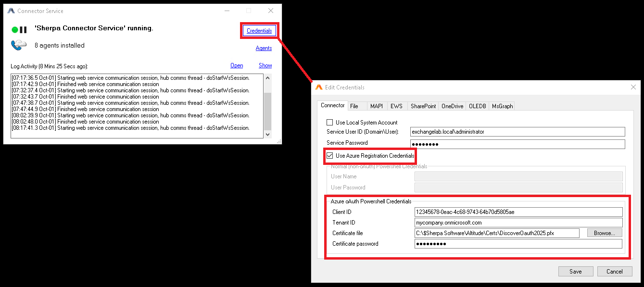Viewport: 644px width, 287px height.
Task: Click the Certificate password field
Action: 518,244
